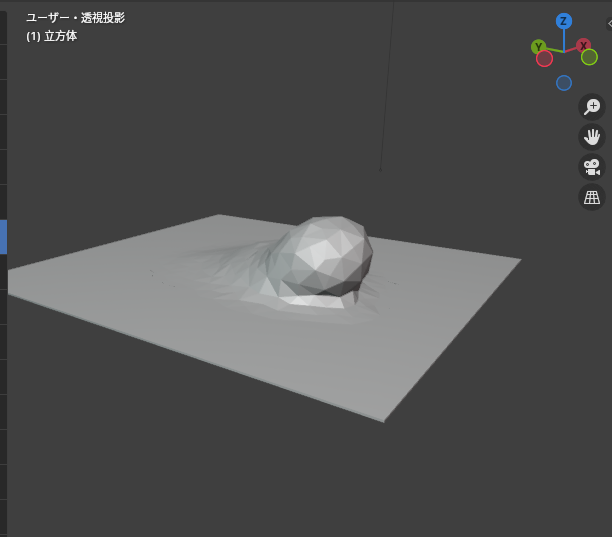Select toolbar slot directly below the blue active tool

click(3, 272)
